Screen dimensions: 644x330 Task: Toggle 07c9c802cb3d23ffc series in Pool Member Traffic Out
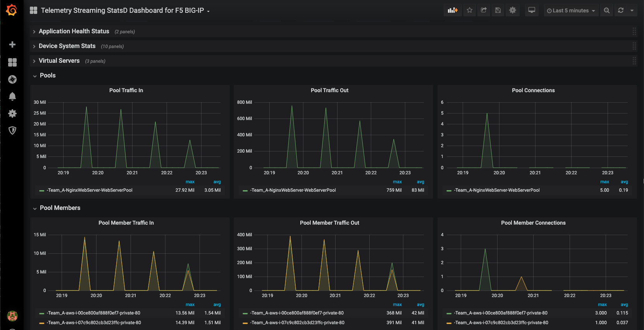297,323
